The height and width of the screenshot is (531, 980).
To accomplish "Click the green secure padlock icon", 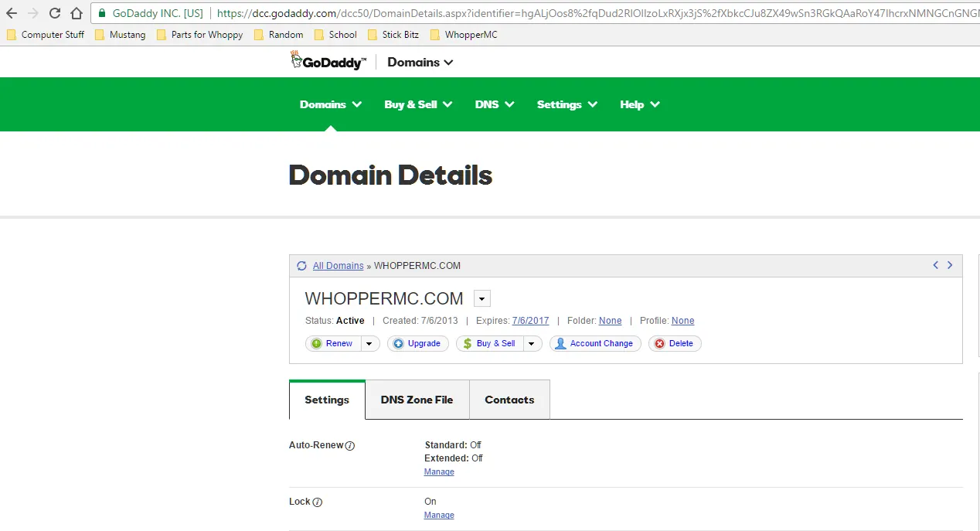I will click(x=102, y=13).
